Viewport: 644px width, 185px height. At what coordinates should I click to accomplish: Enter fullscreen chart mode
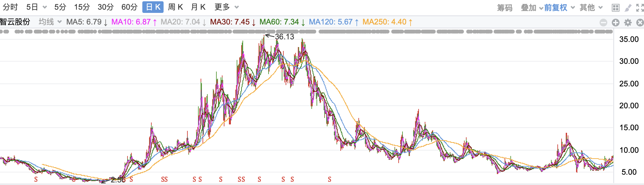[x=640, y=8]
